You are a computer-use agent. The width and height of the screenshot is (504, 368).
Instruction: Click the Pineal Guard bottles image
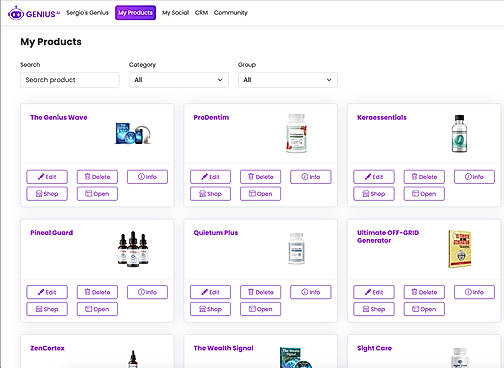pyautogui.click(x=133, y=249)
